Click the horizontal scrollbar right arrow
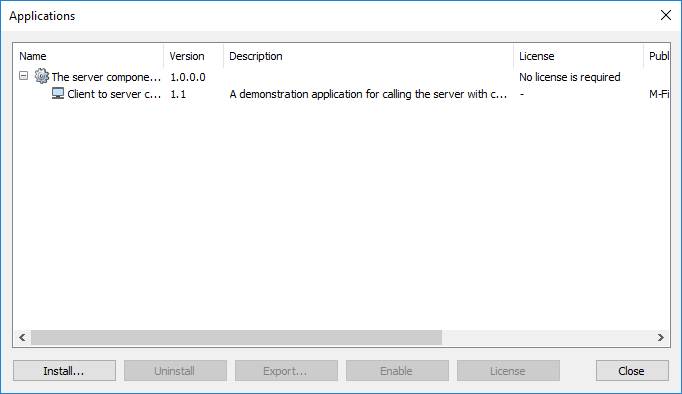682x394 pixels. [661, 337]
